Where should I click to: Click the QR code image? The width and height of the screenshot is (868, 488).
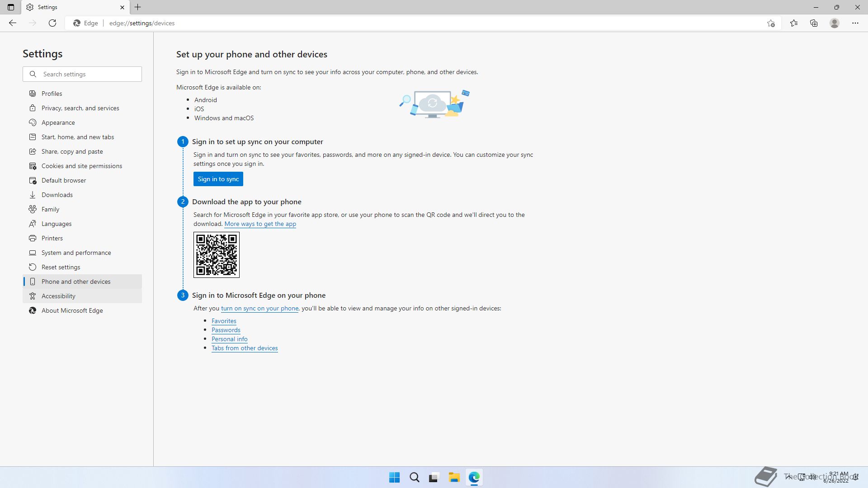click(x=217, y=255)
